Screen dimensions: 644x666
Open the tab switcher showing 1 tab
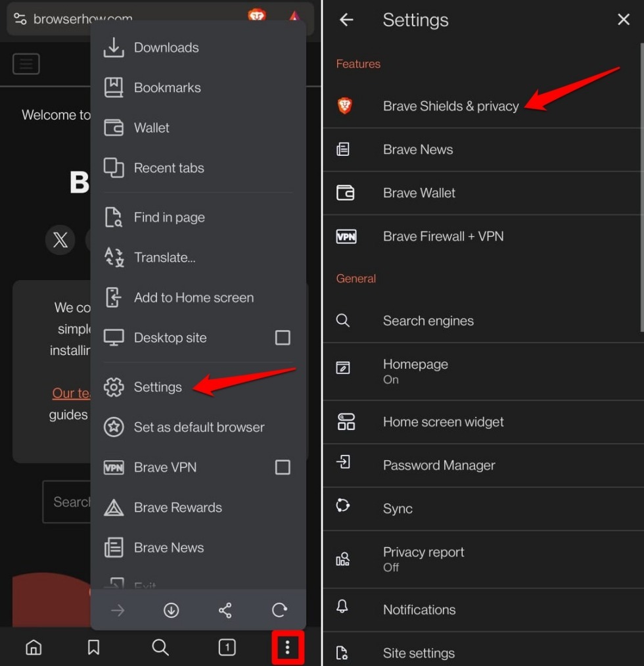pos(227,648)
